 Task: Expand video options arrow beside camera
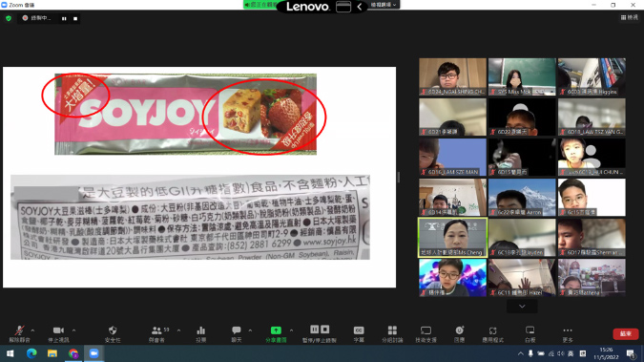73,330
